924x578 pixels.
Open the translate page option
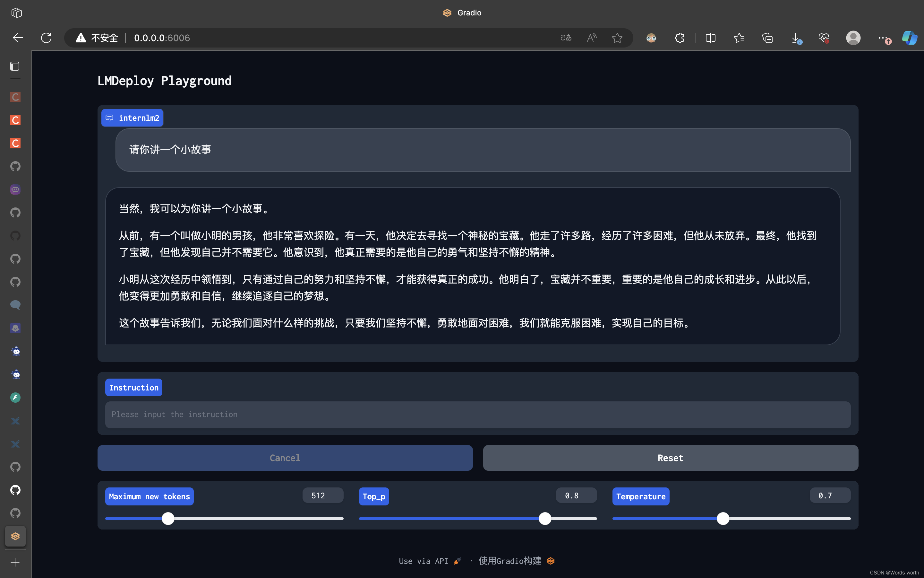566,38
